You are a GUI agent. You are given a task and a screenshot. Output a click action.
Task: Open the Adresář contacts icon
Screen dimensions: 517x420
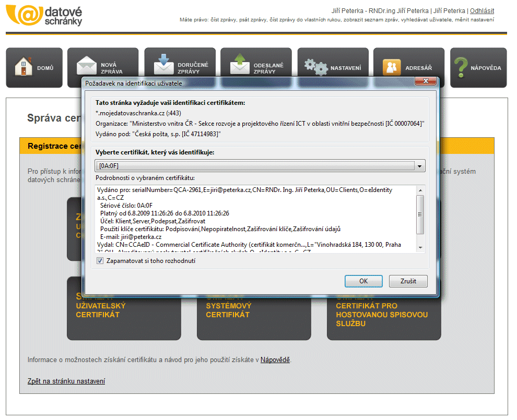click(x=391, y=67)
